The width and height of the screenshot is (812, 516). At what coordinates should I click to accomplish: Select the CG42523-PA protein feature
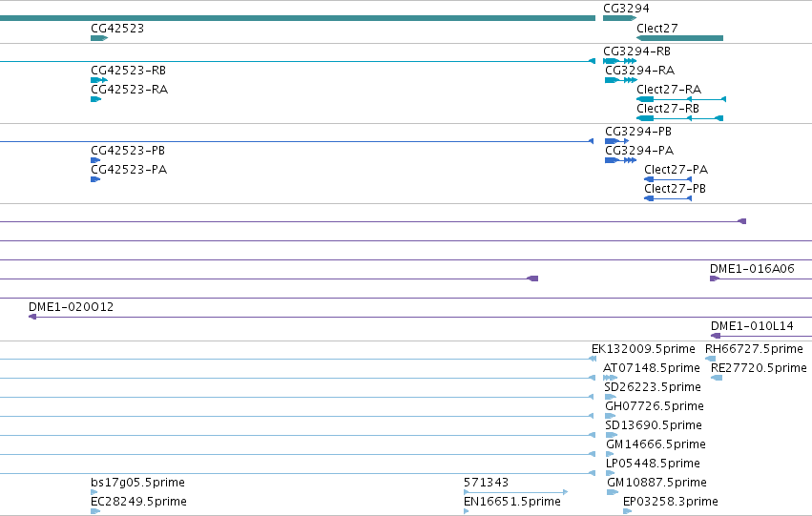(x=95, y=179)
